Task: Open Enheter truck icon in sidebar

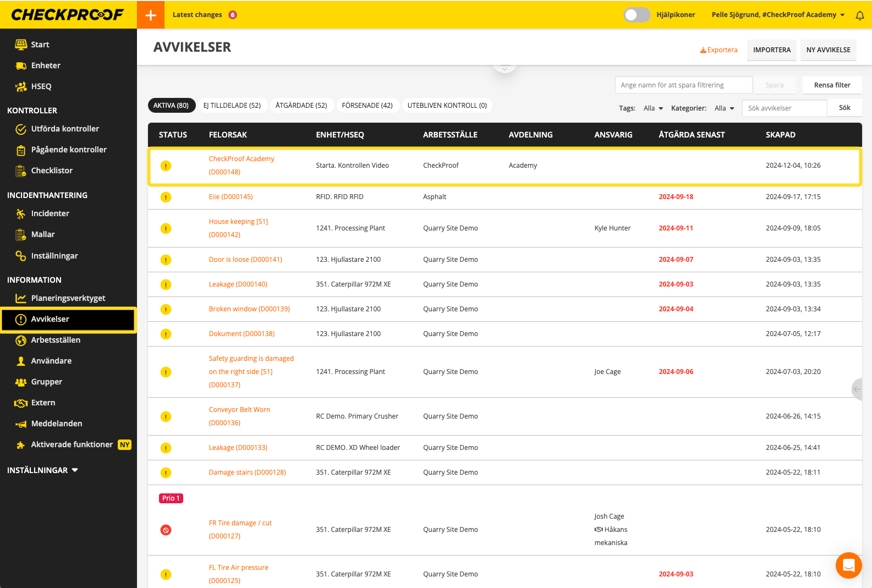Action: click(x=21, y=65)
